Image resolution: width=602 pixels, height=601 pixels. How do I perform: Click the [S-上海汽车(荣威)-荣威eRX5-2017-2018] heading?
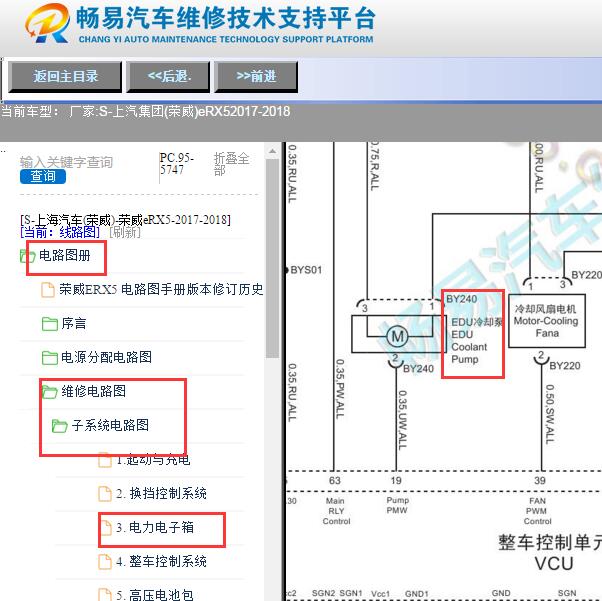click(x=126, y=220)
